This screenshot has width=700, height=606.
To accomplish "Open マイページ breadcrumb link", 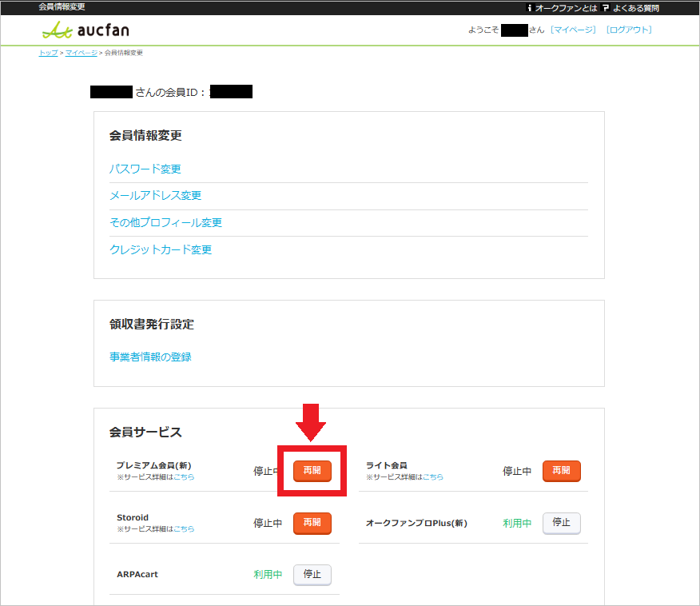I will pos(82,53).
